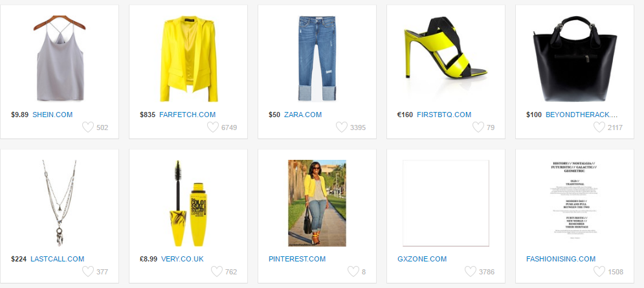
Task: Like the GXZONE.COM item
Action: [x=471, y=271]
